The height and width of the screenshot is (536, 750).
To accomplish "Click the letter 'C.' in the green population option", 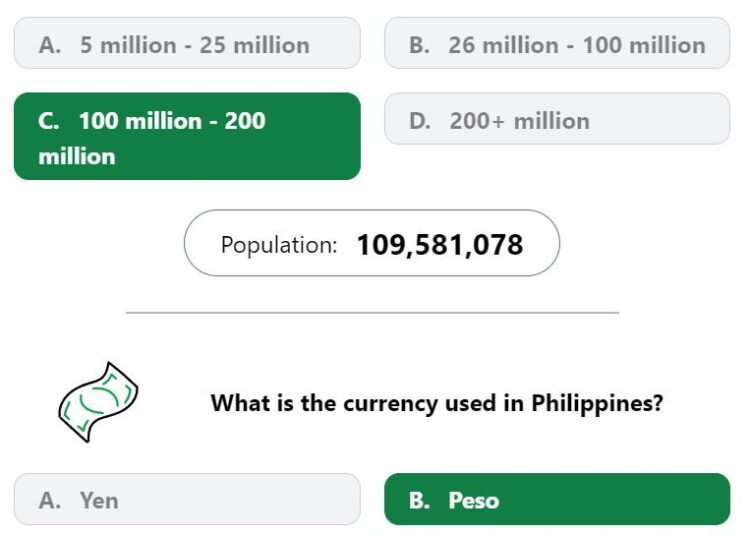I will pos(49,120).
